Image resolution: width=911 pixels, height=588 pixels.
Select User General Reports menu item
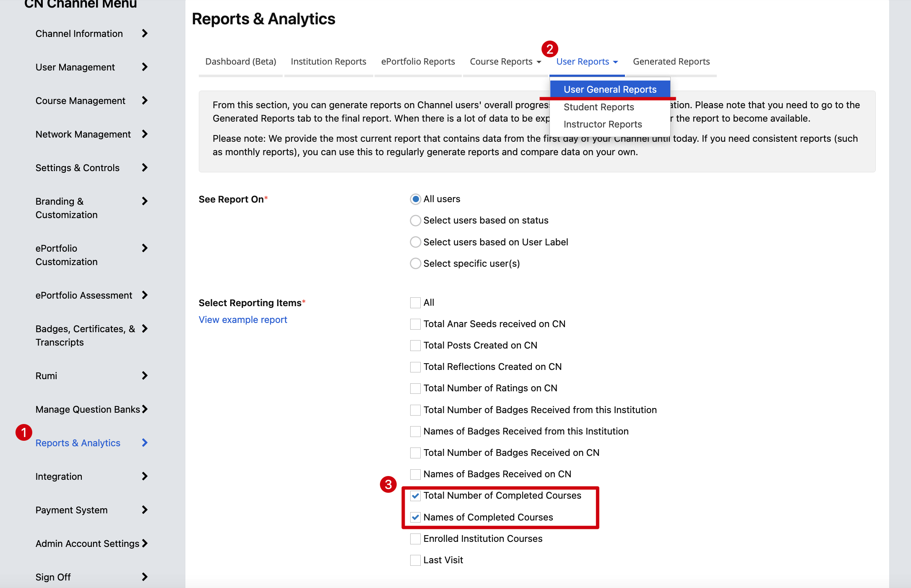pyautogui.click(x=610, y=89)
